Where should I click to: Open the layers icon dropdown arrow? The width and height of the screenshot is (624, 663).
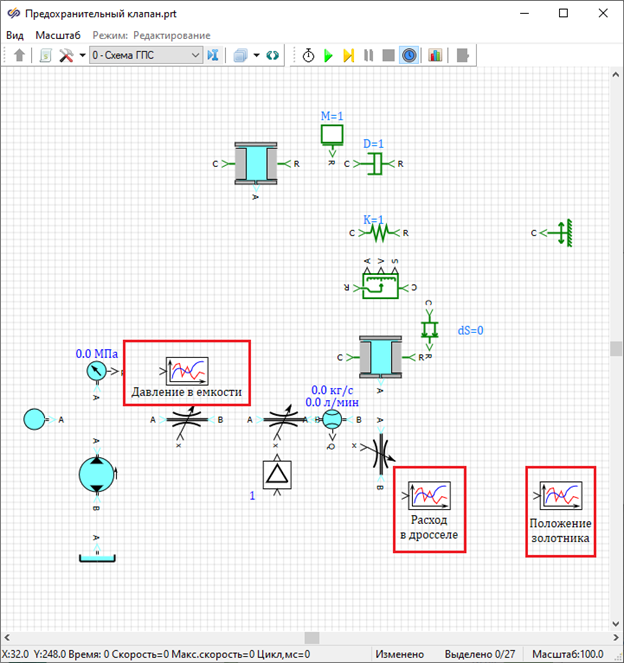[x=256, y=55]
